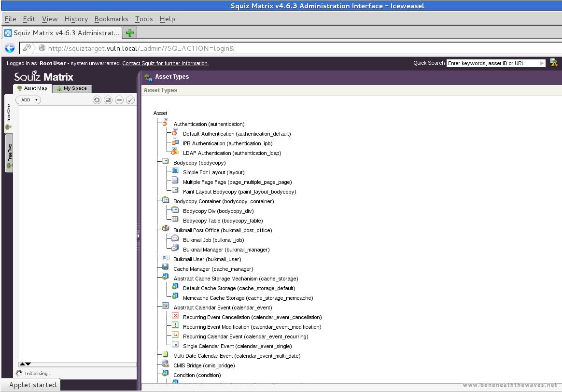Click the Memcache Cache Storage icon
The height and width of the screenshot is (392, 562).
tap(175, 296)
